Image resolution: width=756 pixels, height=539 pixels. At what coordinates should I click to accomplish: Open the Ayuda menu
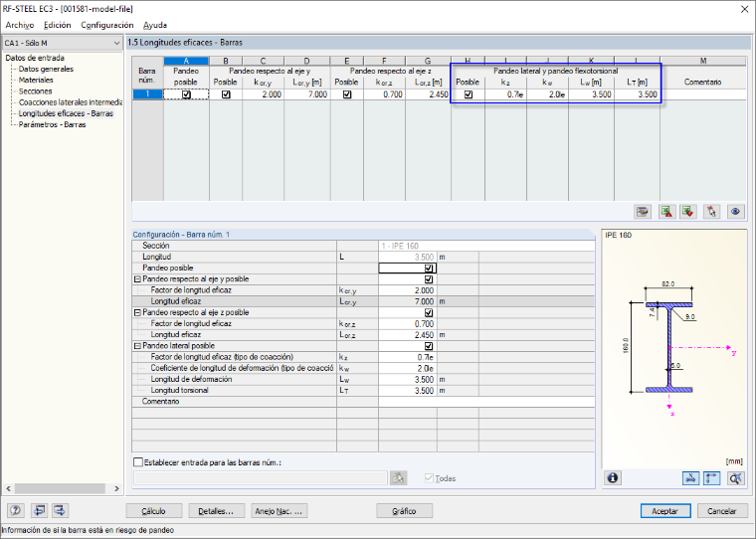[x=155, y=25]
